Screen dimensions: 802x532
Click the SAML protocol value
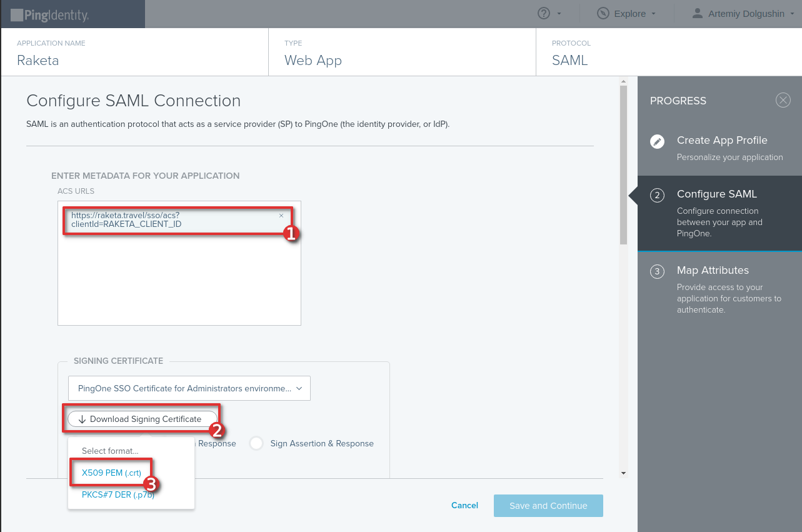[570, 61]
